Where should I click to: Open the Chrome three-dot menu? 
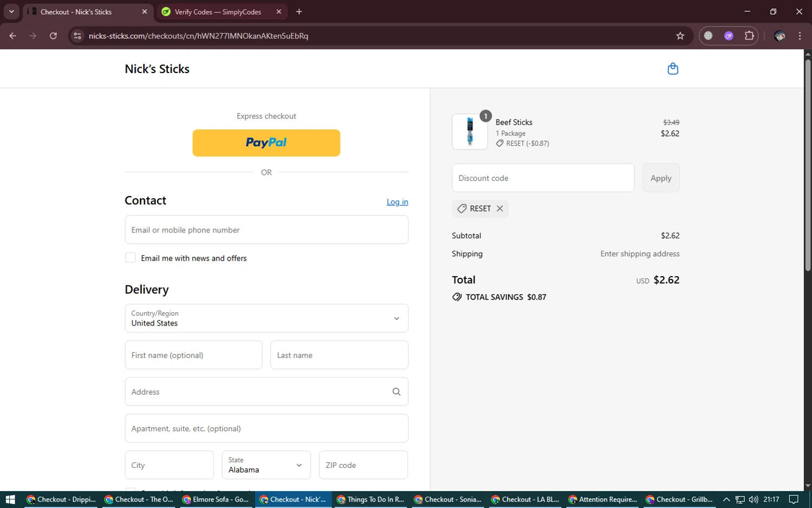click(800, 36)
